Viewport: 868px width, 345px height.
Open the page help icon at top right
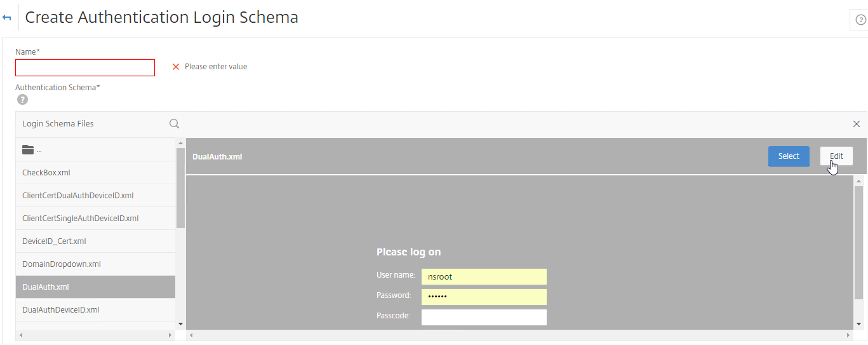coord(858,20)
